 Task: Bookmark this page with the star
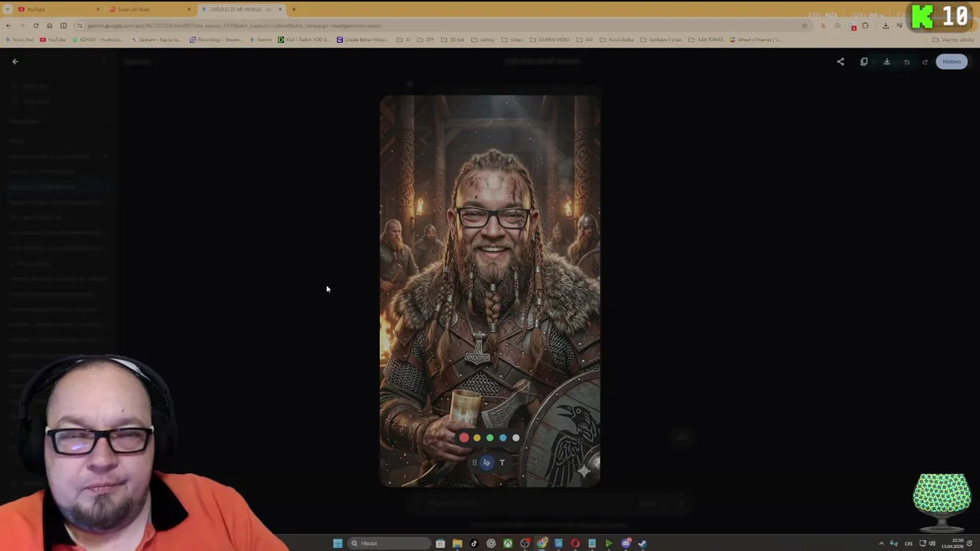coord(804,25)
